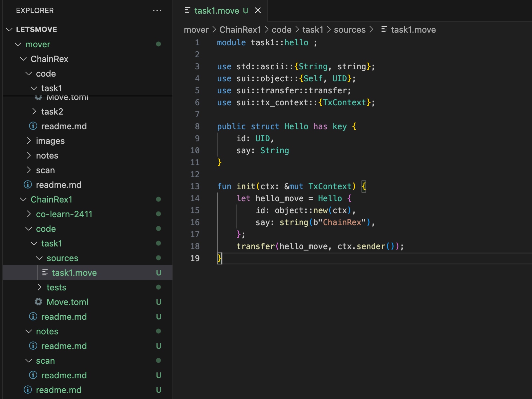Image resolution: width=532 pixels, height=399 pixels.
Task: Click the EXPLORER panel title
Action: pyautogui.click(x=35, y=11)
